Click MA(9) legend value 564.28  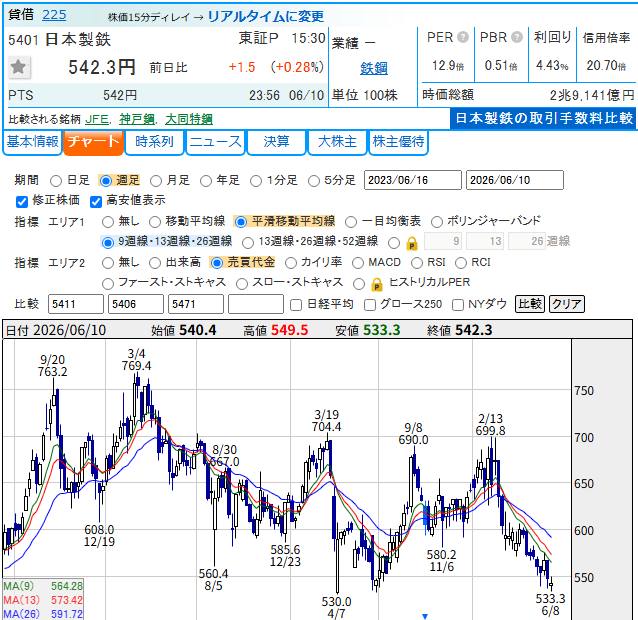coord(67,586)
